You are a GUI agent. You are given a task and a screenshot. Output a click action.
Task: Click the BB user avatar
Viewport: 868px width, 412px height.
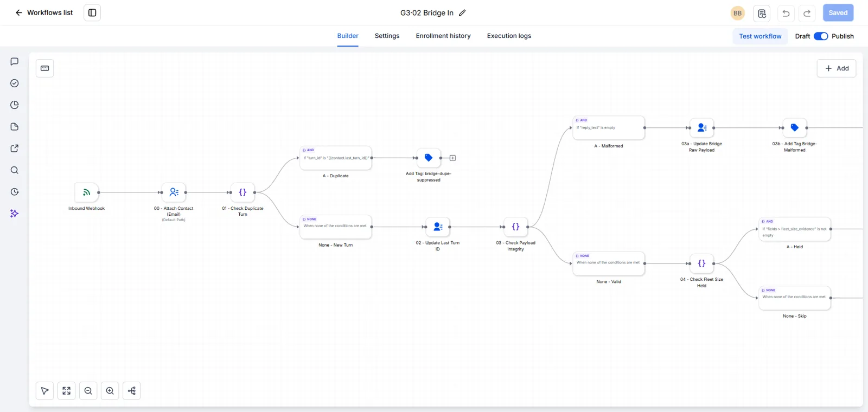pos(737,13)
